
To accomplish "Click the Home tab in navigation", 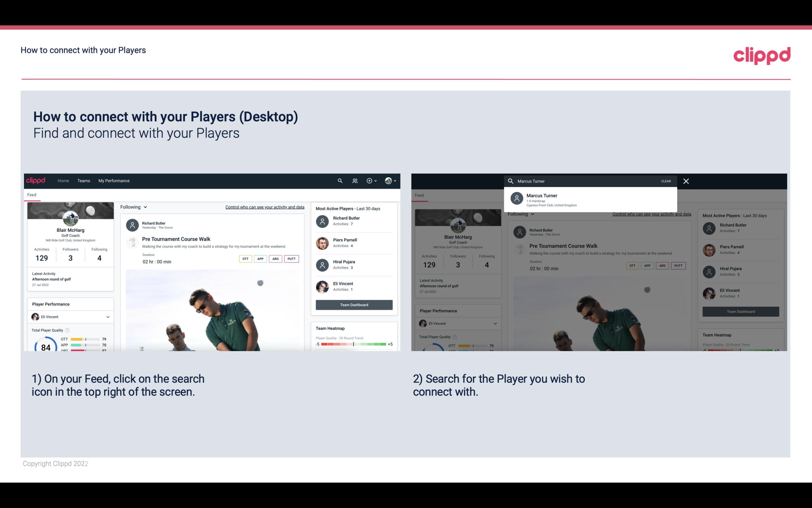I will click(63, 181).
